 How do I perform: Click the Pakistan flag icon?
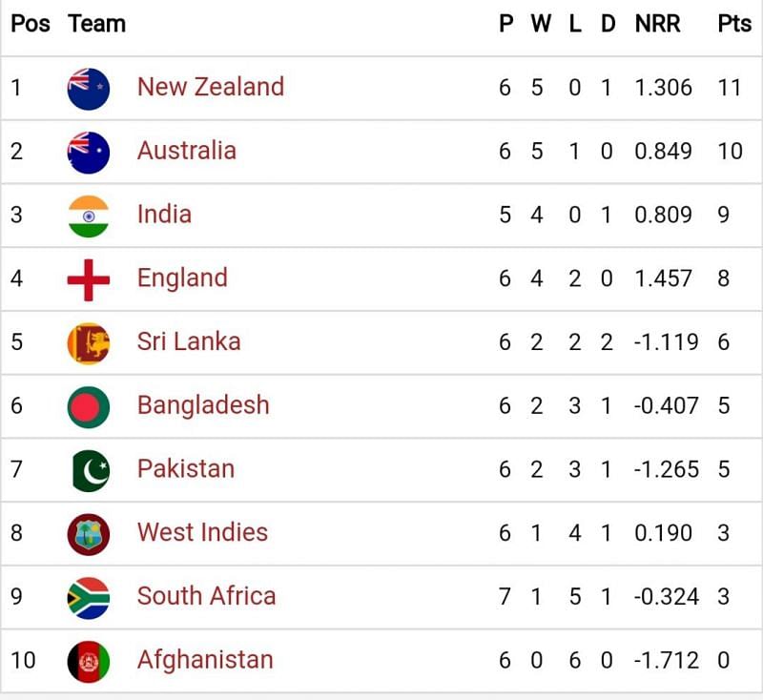[91, 471]
